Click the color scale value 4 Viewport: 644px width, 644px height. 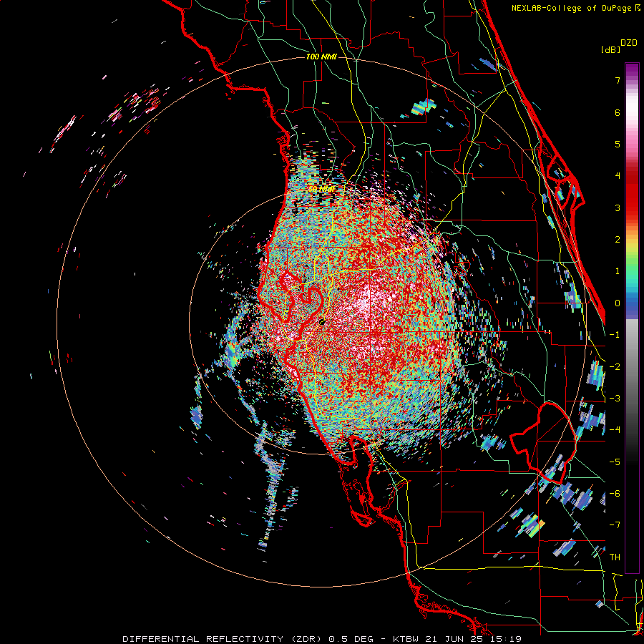pos(618,176)
